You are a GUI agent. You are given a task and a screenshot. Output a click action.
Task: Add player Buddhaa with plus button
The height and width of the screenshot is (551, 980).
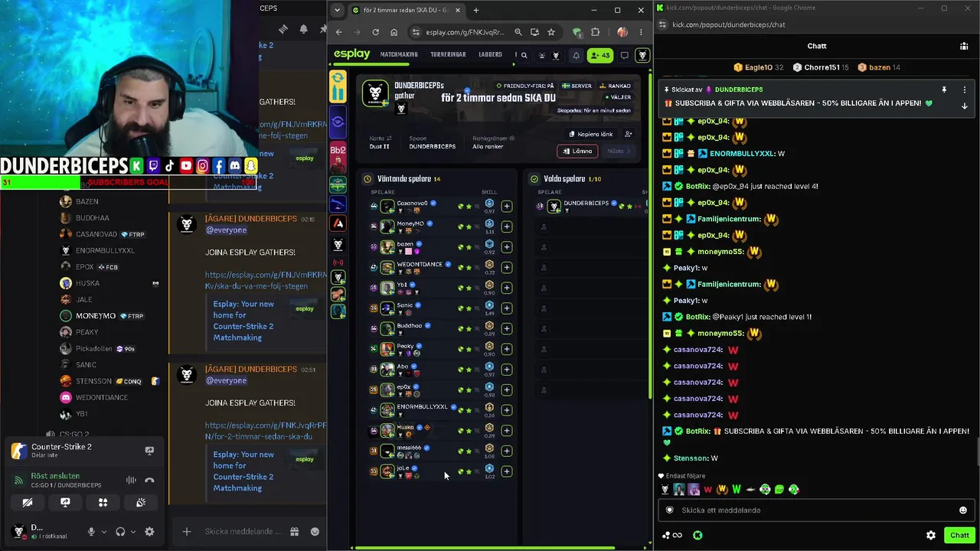pyautogui.click(x=506, y=328)
